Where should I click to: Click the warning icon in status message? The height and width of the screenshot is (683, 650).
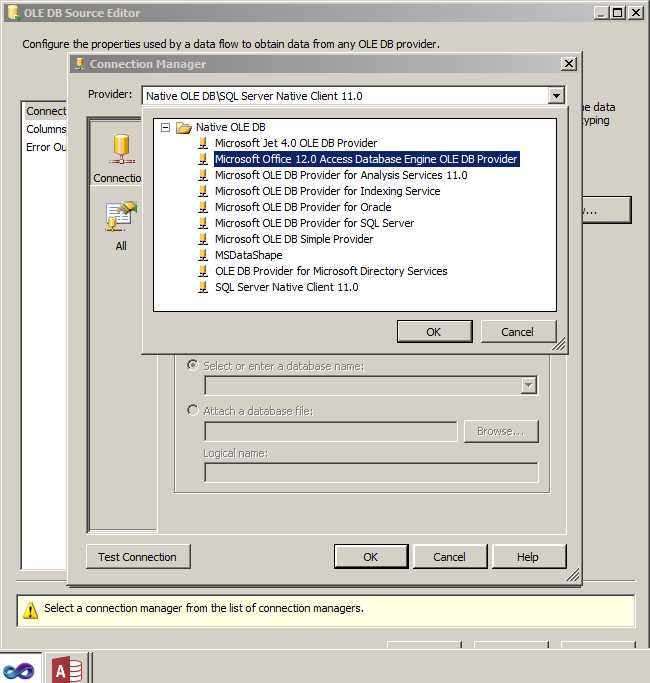pyautogui.click(x=30, y=610)
